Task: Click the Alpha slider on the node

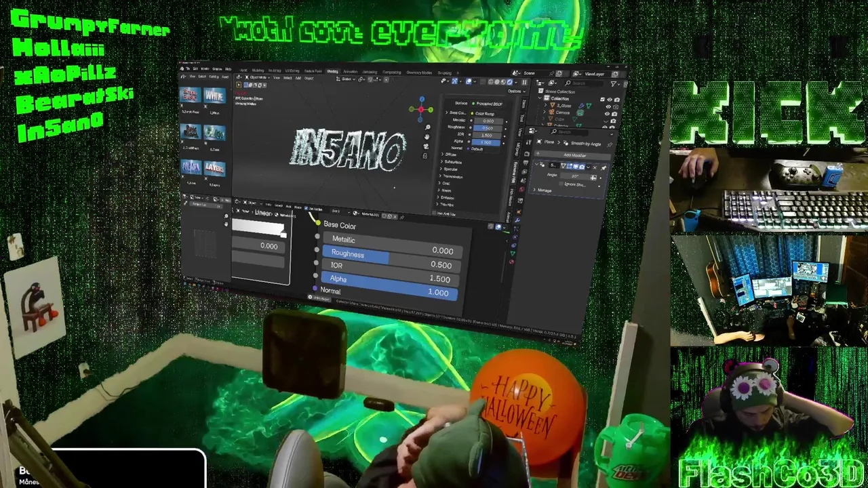Action: (x=390, y=285)
